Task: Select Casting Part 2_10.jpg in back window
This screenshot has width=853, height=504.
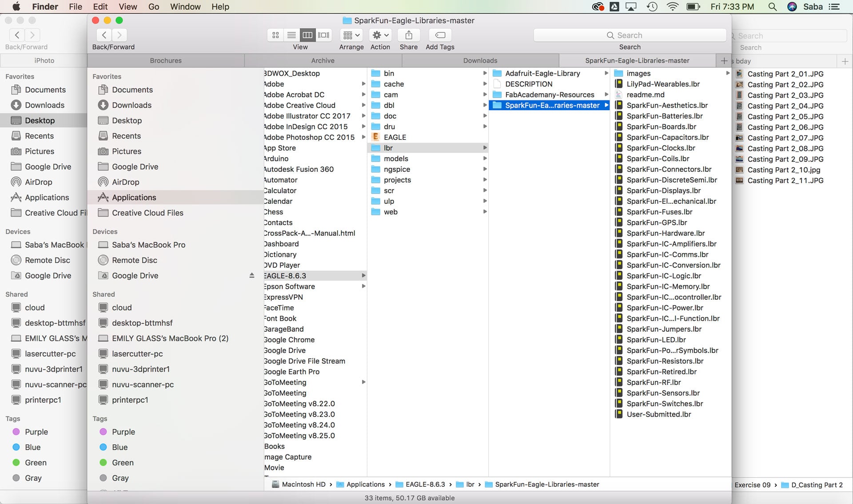Action: tap(784, 170)
